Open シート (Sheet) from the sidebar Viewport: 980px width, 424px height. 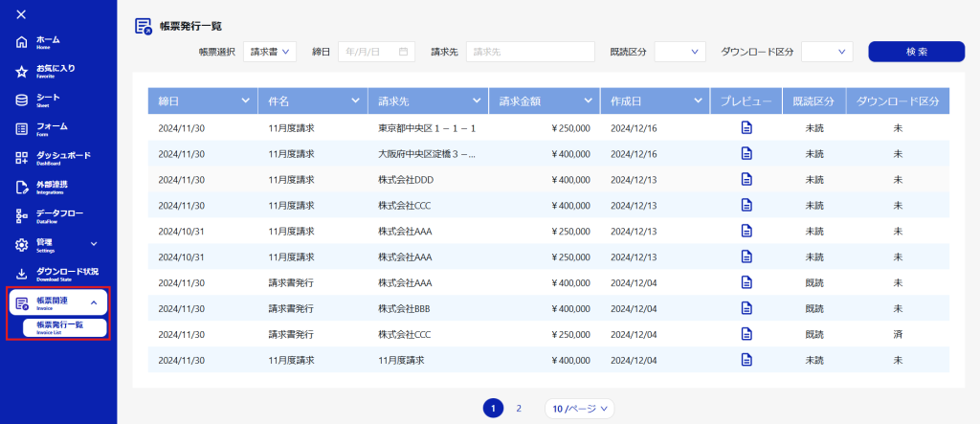click(x=48, y=100)
